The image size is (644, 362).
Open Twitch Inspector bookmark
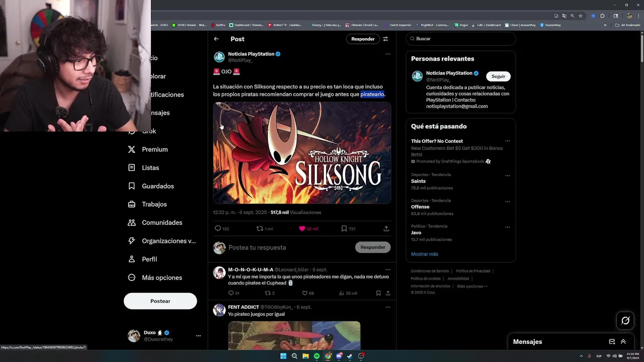[397, 25]
